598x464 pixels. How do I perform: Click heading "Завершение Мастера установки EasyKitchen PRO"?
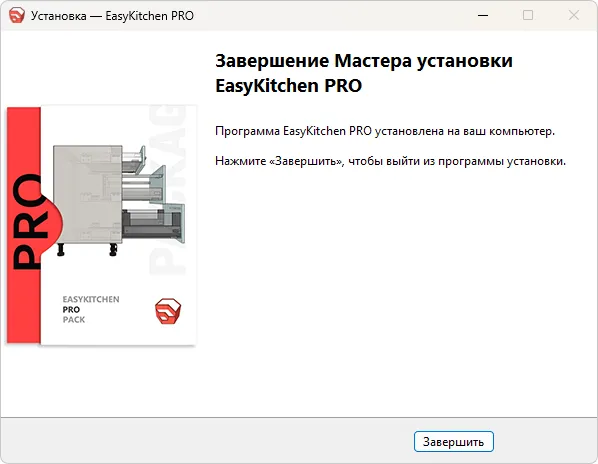364,73
